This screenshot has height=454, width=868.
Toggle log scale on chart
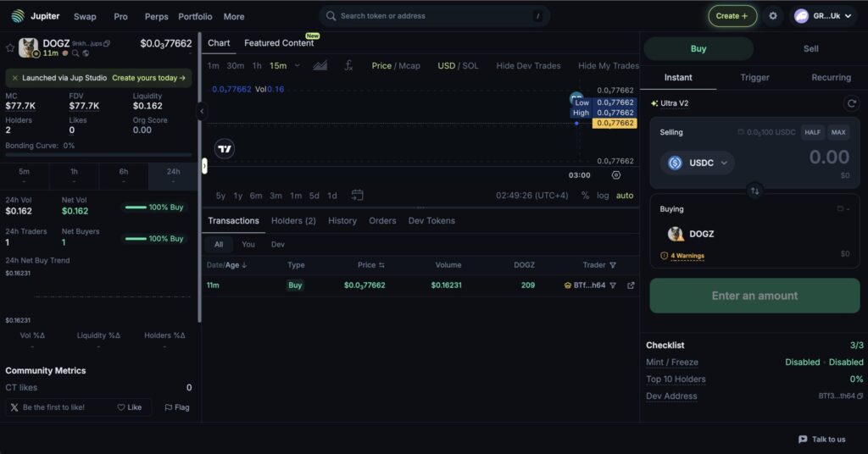[603, 196]
